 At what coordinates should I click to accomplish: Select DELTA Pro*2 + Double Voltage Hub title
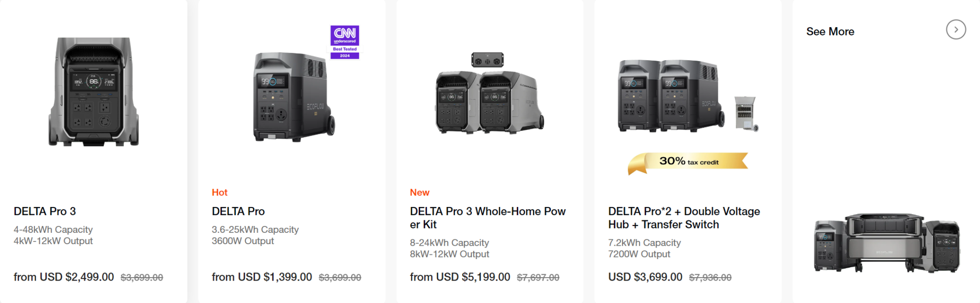click(684, 218)
